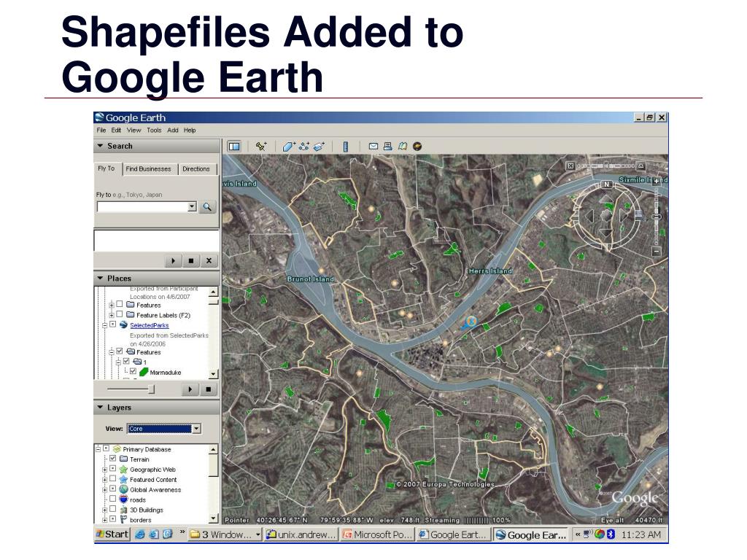Screen dimensions: 747x560
Task: Open the View menu
Action: 134,130
